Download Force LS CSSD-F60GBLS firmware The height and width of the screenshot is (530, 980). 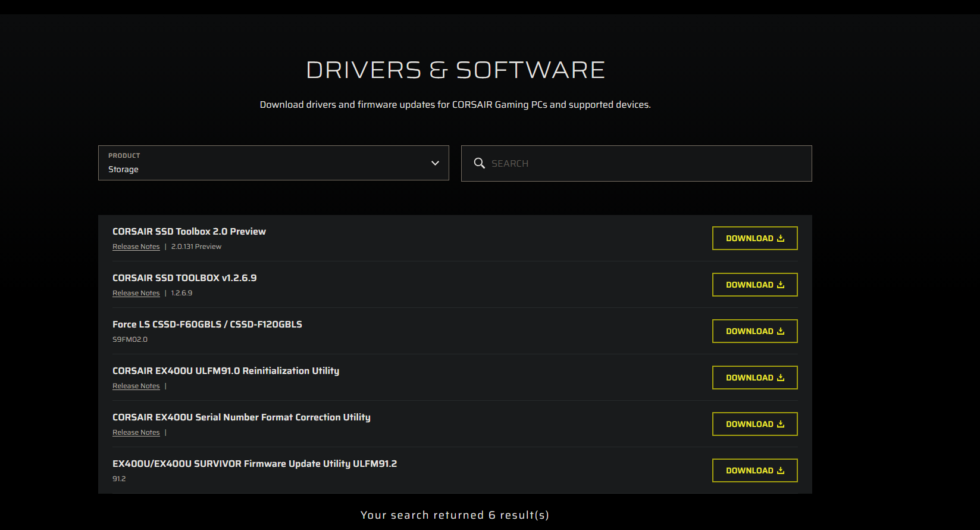tap(754, 331)
